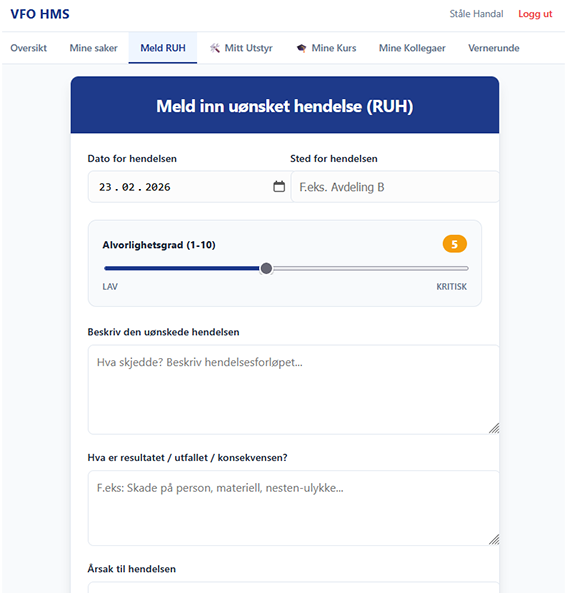
Task: Focus the Sted for hendelsen input field
Action: pyautogui.click(x=395, y=187)
